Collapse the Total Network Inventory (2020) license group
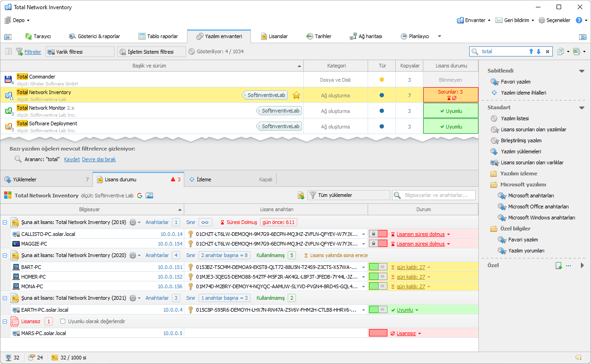The image size is (591, 364). coord(5,255)
